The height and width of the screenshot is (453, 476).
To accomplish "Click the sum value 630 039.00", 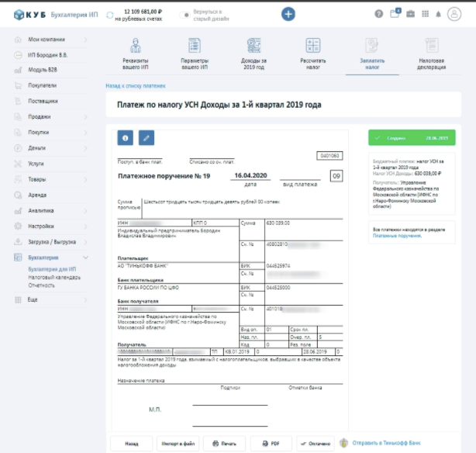I will click(278, 223).
